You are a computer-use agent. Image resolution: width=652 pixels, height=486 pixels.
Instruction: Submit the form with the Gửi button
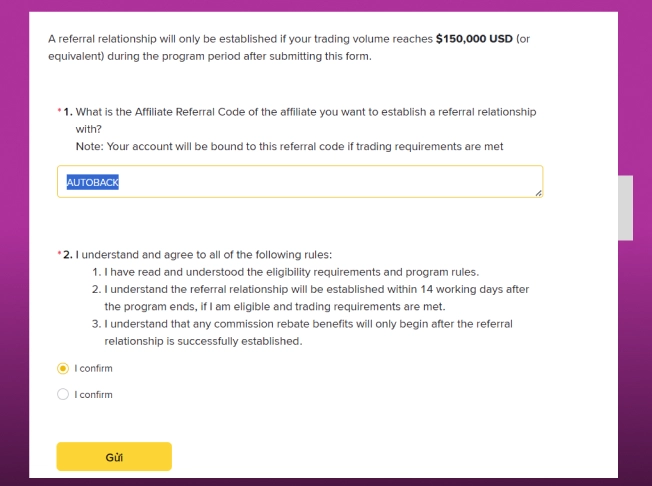[114, 456]
